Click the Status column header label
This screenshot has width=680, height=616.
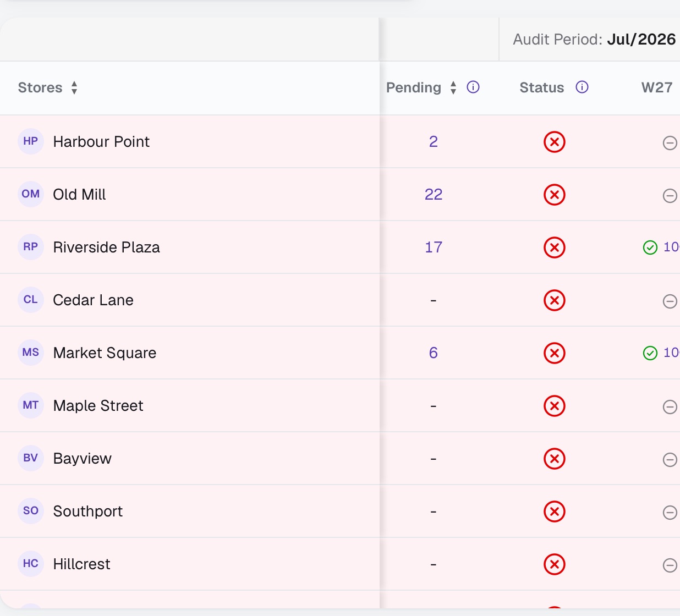point(542,87)
